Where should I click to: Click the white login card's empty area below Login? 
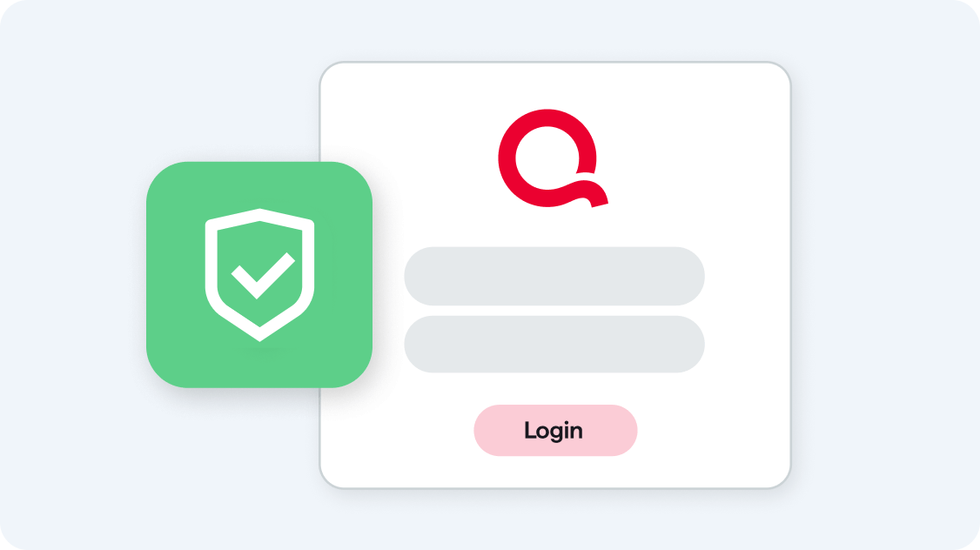tap(555, 472)
